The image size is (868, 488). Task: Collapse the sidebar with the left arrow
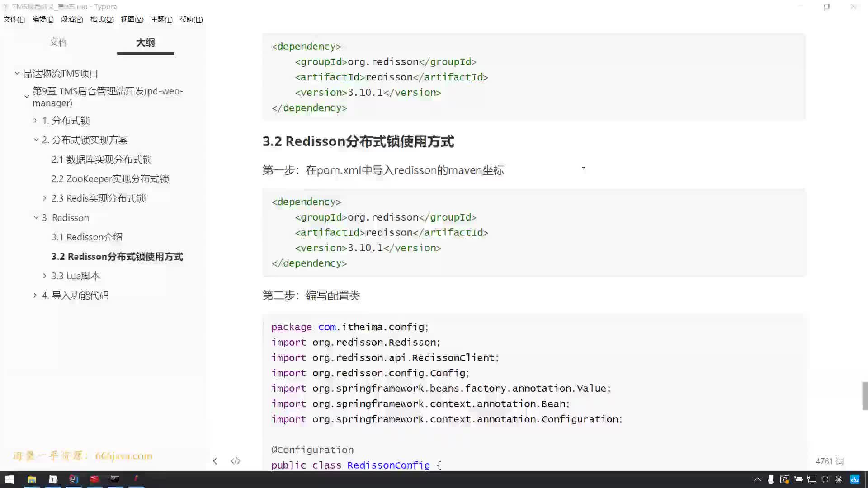215,461
